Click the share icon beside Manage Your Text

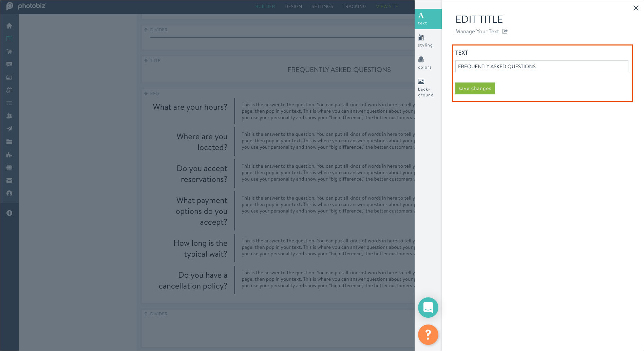(x=505, y=32)
